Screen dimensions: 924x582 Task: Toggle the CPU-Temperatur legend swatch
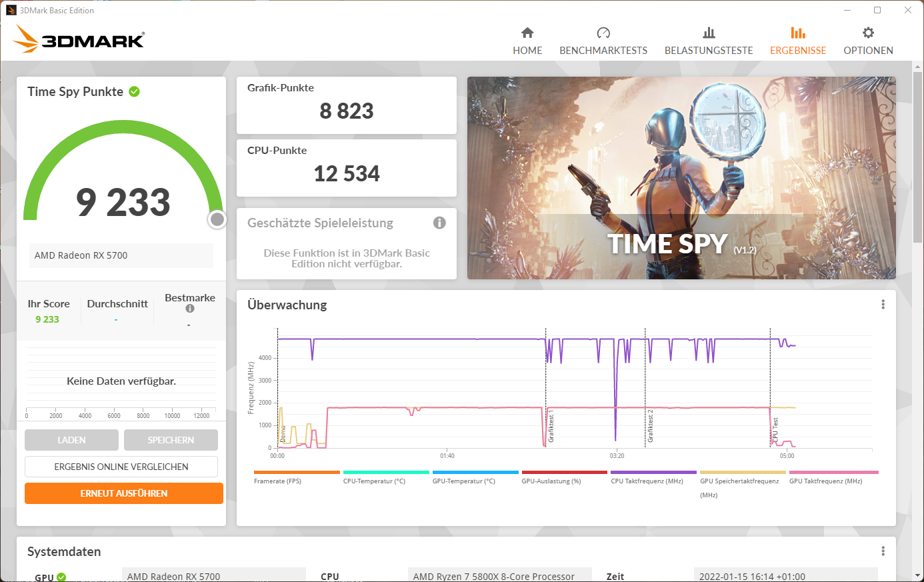(x=386, y=472)
